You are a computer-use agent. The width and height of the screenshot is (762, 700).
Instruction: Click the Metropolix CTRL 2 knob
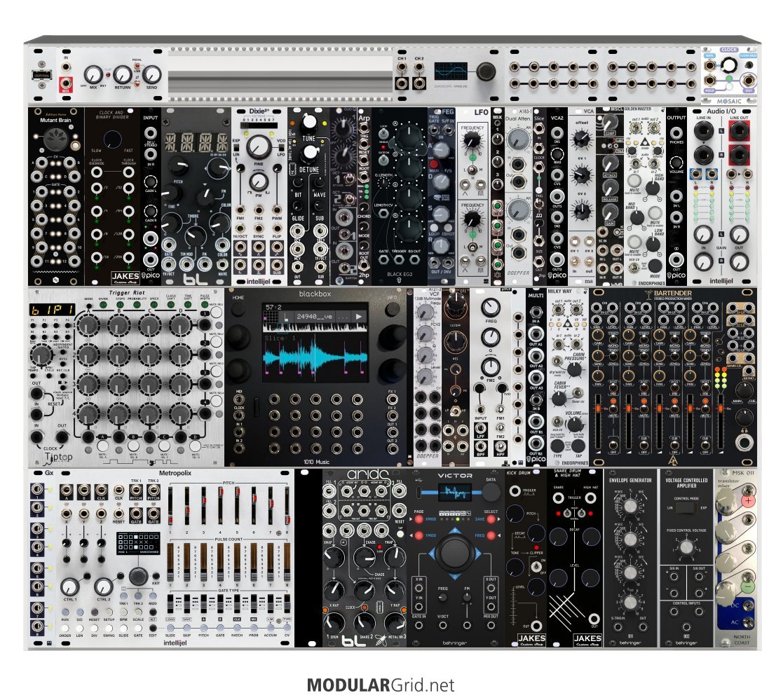(103, 586)
